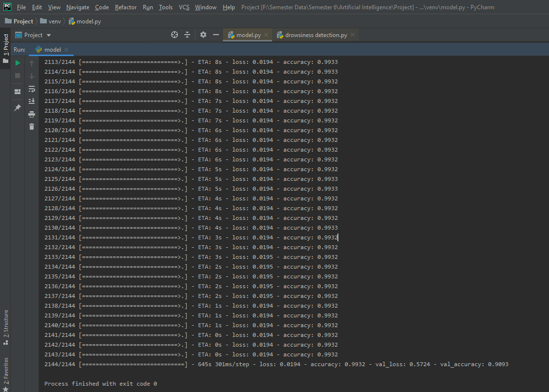The width and height of the screenshot is (549, 392).
Task: Open the Edit menu
Action: [37, 7]
